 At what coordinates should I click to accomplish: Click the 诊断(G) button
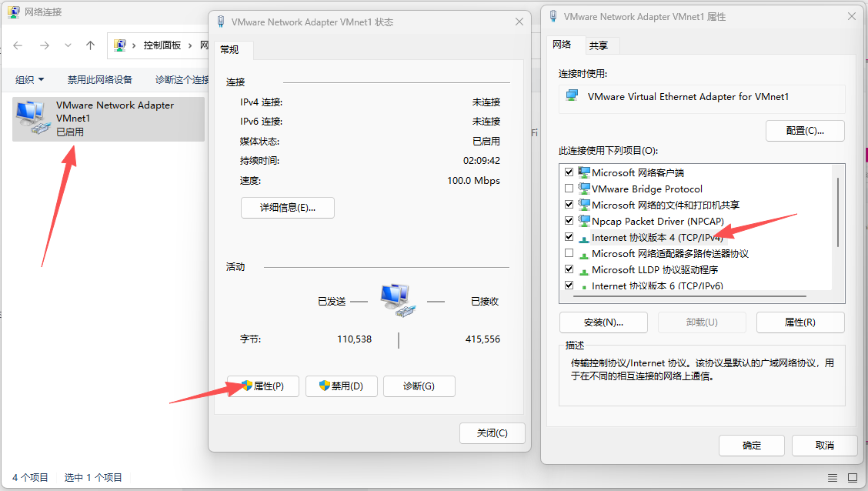pyautogui.click(x=419, y=386)
